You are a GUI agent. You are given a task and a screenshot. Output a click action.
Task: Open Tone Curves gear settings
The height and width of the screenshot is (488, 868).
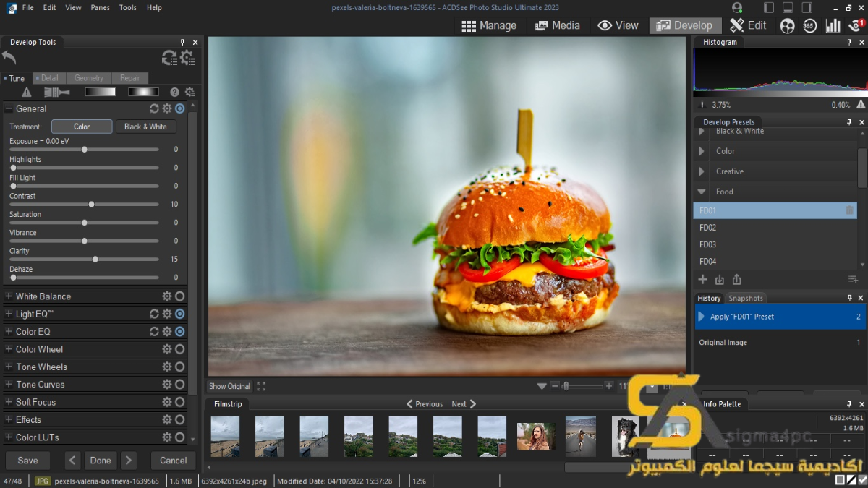[x=167, y=385]
